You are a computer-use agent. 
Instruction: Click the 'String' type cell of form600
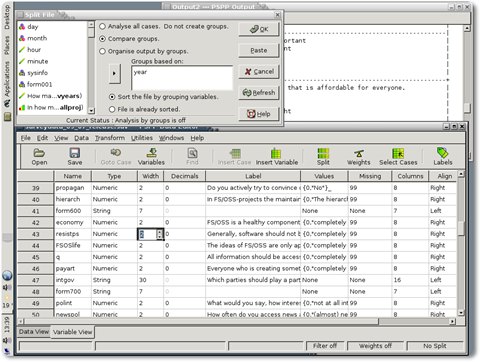(x=114, y=211)
